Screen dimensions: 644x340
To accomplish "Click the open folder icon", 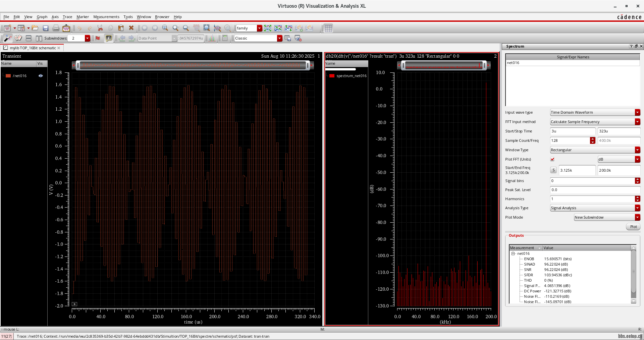I will tap(35, 28).
